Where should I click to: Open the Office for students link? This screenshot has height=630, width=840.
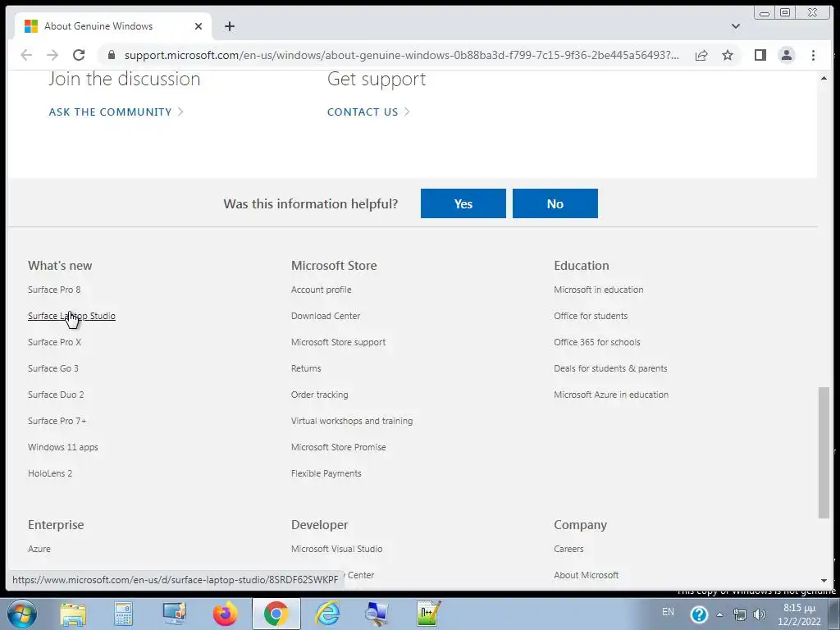point(591,316)
